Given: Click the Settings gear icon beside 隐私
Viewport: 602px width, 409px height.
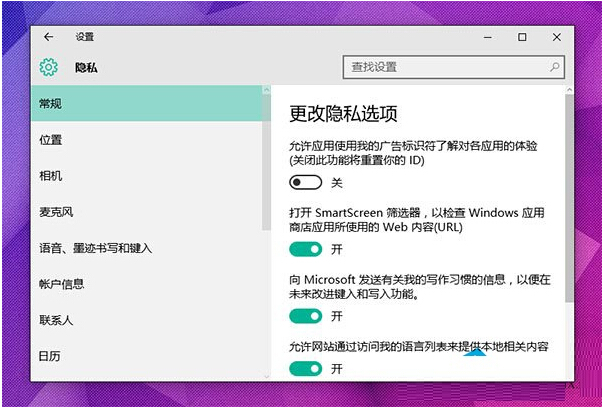Looking at the screenshot, I should (x=49, y=67).
